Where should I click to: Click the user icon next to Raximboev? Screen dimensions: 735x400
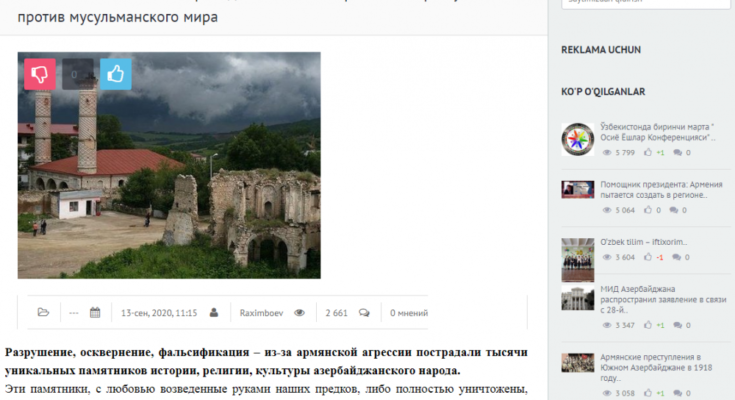click(x=214, y=312)
